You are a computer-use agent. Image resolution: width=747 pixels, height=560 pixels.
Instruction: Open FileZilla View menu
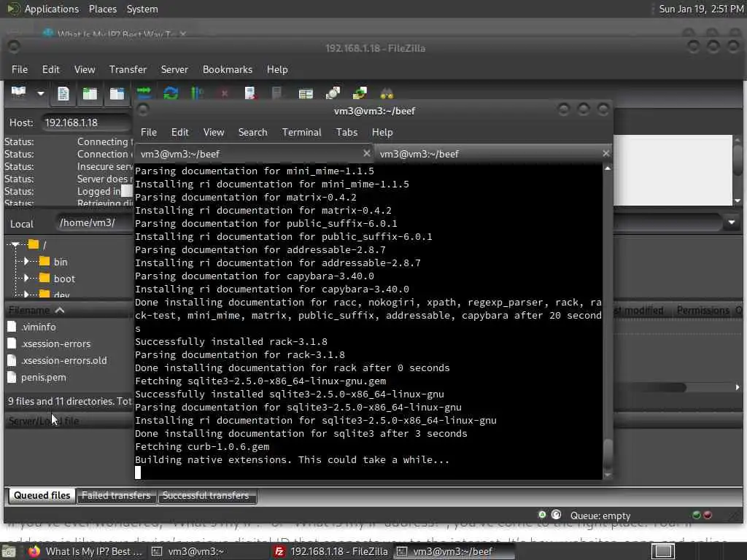(85, 69)
